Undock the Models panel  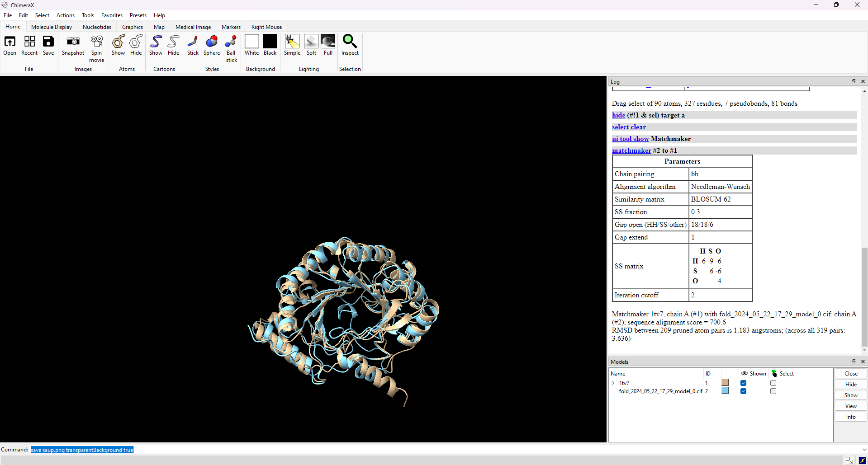tap(854, 362)
